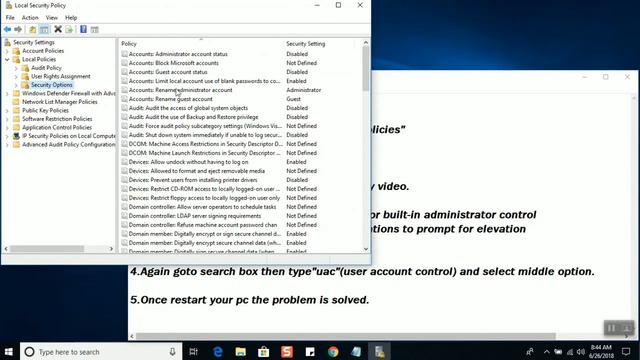This screenshot has width=640, height=360.
Task: Expand the Audit Policy tree node
Action: tap(16, 68)
